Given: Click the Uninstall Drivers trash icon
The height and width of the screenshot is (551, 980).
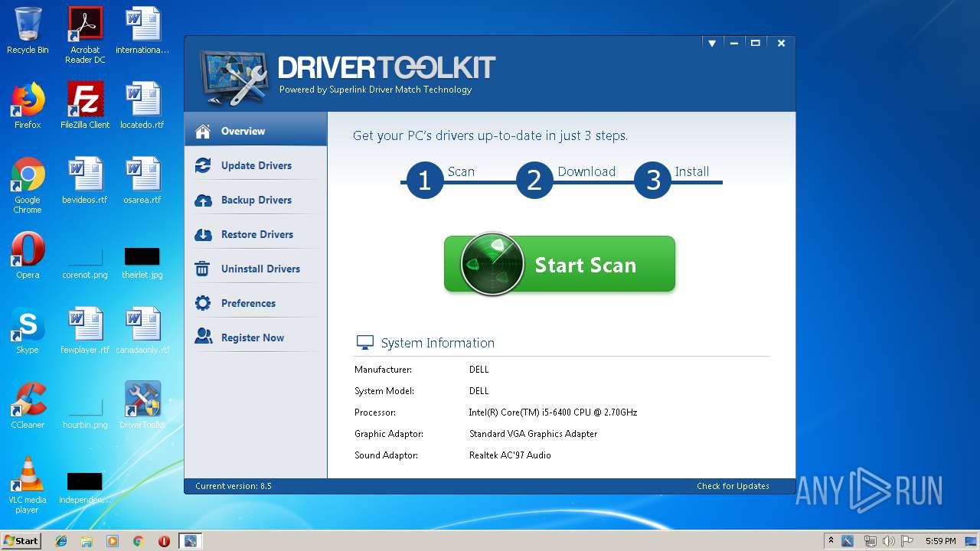Looking at the screenshot, I should (203, 269).
